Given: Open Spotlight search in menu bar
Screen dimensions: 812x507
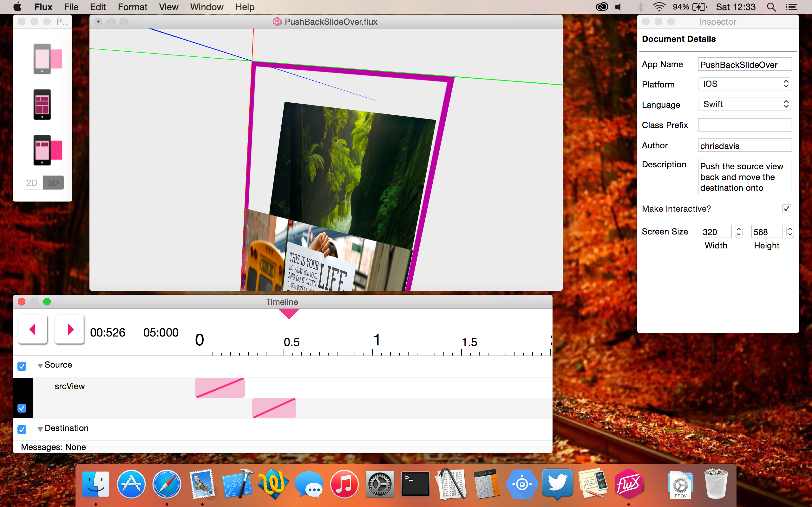Looking at the screenshot, I should 771,7.
